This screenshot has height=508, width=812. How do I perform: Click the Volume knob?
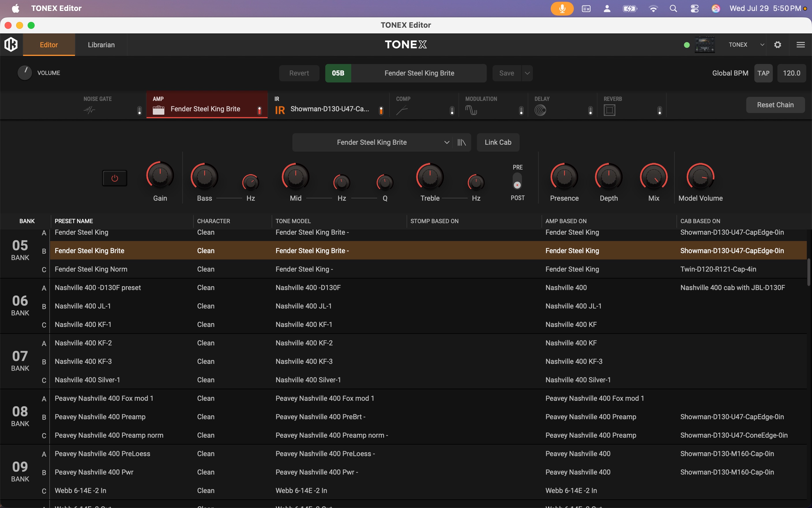point(25,73)
